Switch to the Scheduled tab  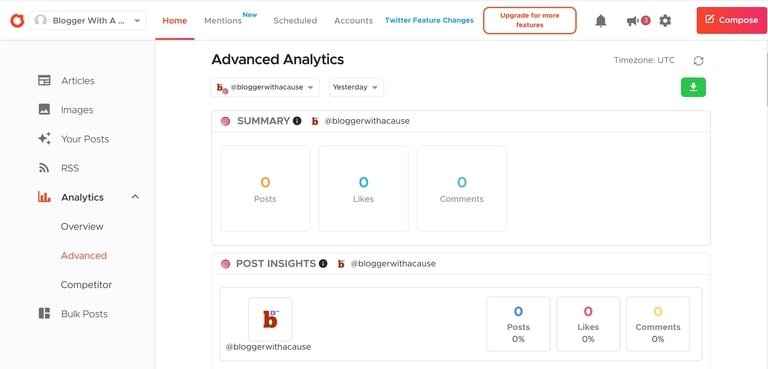295,21
